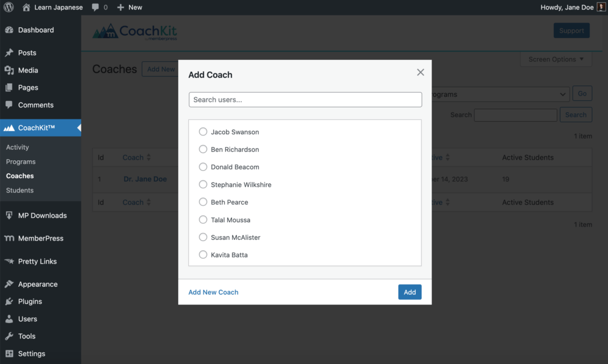
Task: Open the Programs submenu item
Action: [21, 162]
